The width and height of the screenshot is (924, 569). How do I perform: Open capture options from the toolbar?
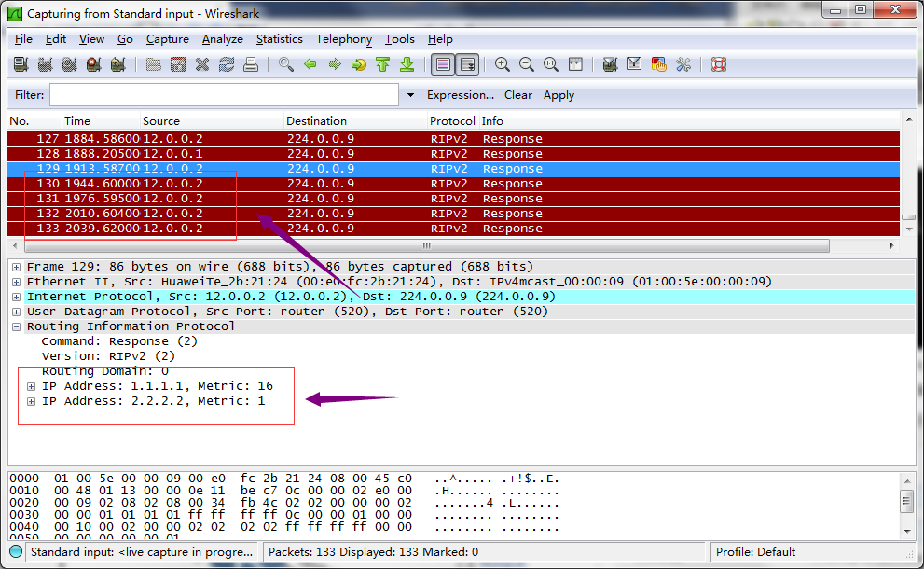(46, 64)
